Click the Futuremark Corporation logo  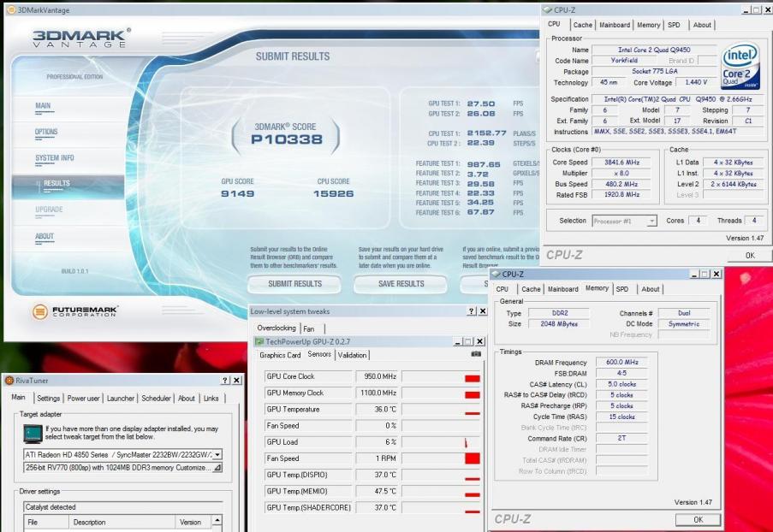76,311
